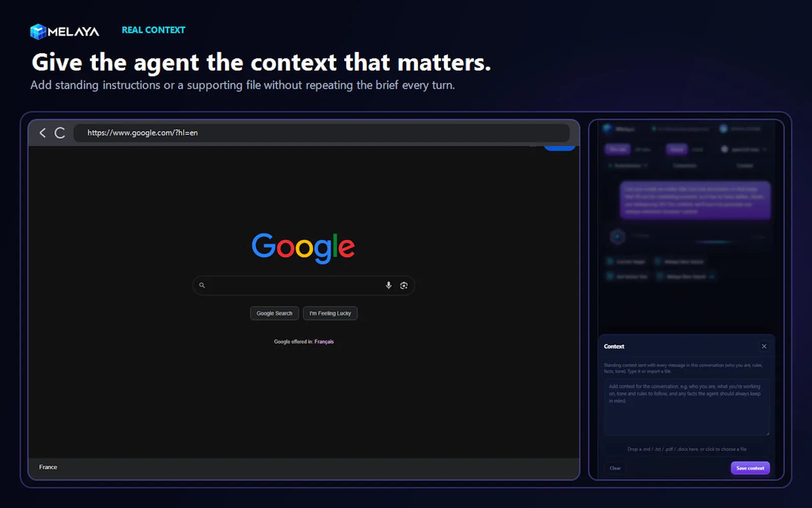Screen dimensions: 812x508
Task: Click the magnifier icon in Google search box
Action: [202, 285]
